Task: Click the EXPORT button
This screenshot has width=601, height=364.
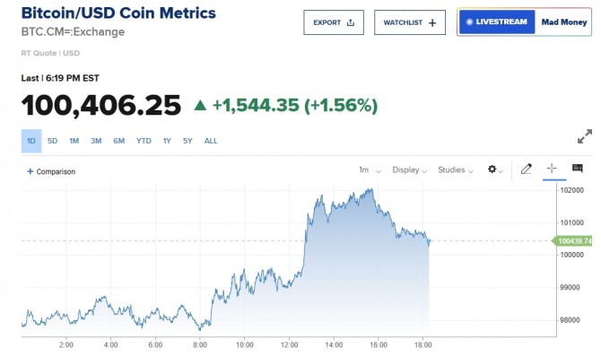Action: [332, 22]
